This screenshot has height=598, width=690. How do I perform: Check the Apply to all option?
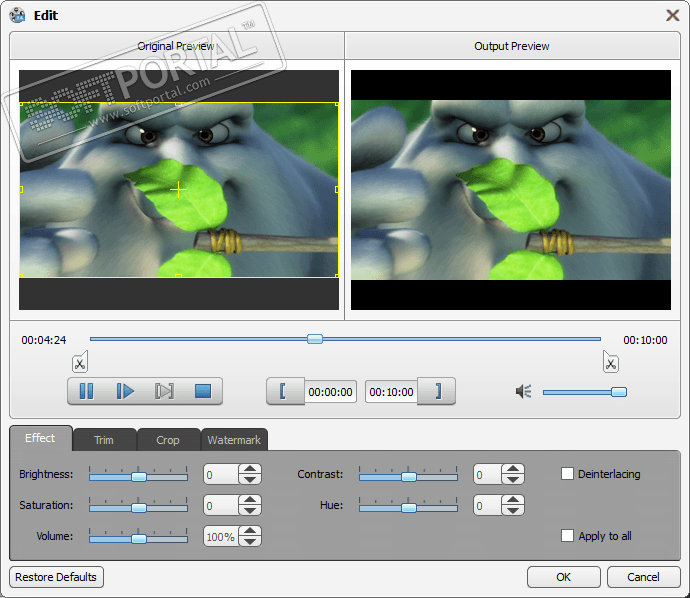pos(567,536)
